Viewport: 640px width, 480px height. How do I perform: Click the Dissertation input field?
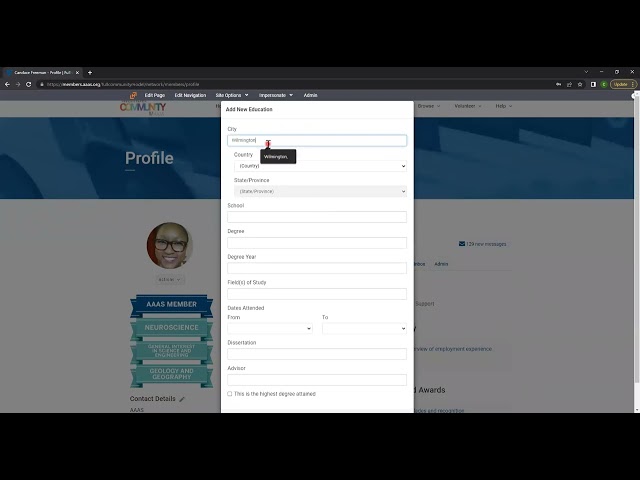click(x=317, y=354)
